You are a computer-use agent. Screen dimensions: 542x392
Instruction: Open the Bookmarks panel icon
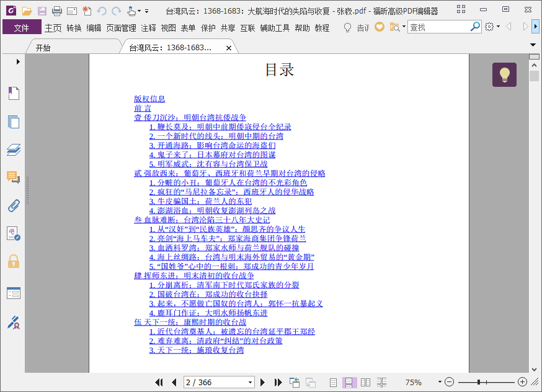coord(14,93)
